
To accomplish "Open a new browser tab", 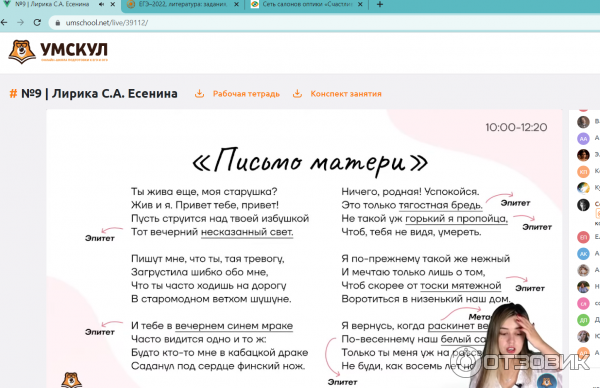I will point(380,4).
